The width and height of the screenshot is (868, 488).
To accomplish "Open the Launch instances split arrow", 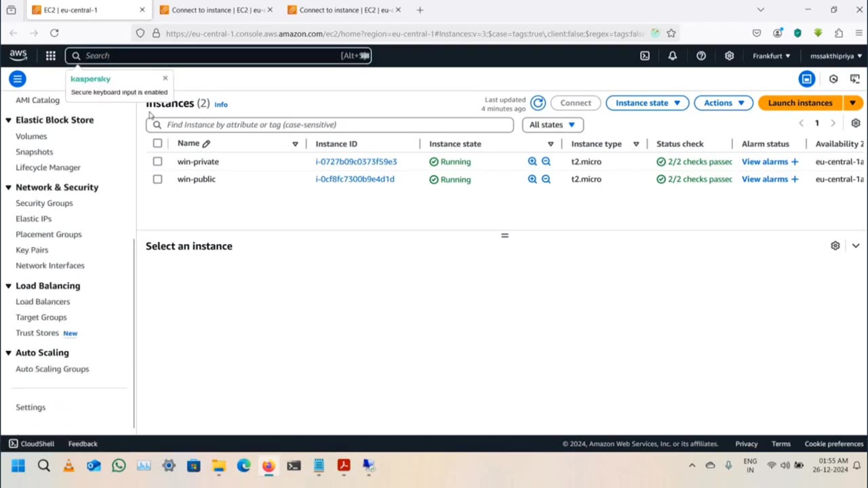I will coord(853,103).
